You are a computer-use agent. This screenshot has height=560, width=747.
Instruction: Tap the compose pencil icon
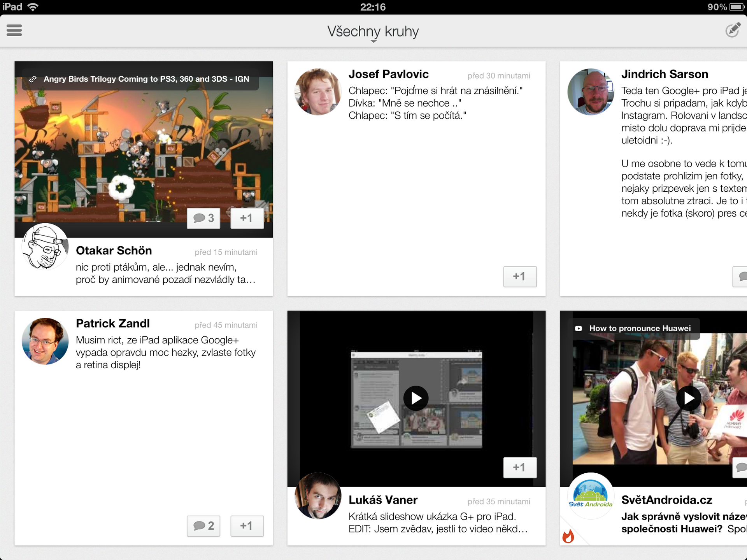[x=733, y=30]
